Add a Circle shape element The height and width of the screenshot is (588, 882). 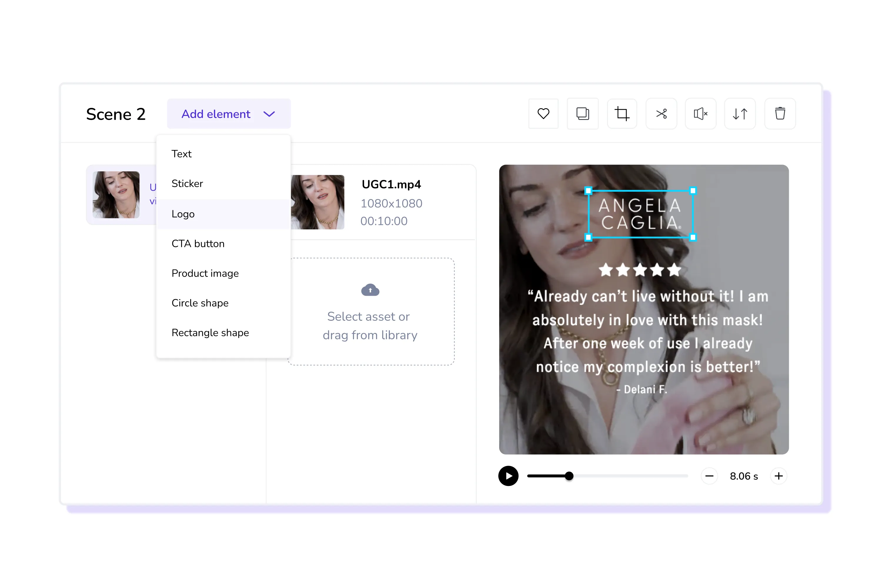tap(200, 303)
